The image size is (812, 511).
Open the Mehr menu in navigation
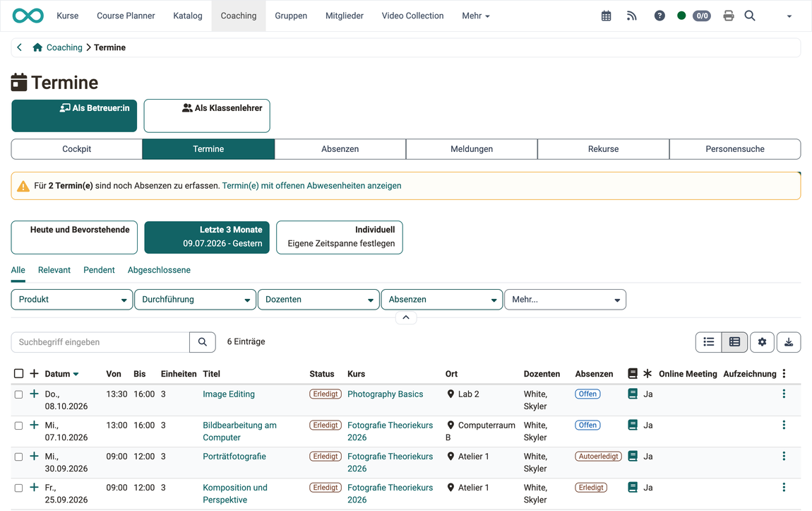[x=475, y=16]
